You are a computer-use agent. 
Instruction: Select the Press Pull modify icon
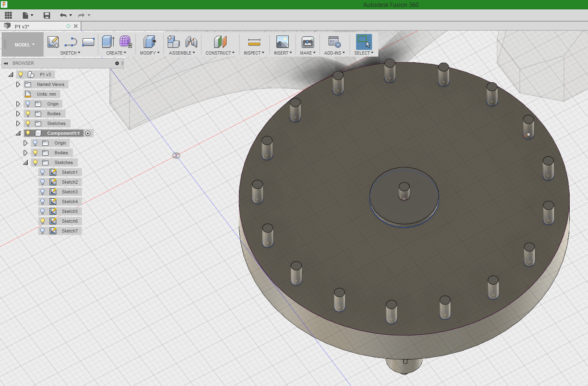149,42
